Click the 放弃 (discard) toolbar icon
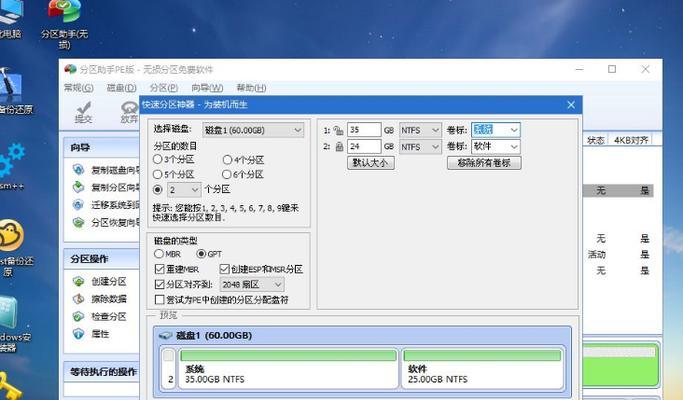Image resolution: width=683 pixels, height=400 pixels. pos(129,112)
